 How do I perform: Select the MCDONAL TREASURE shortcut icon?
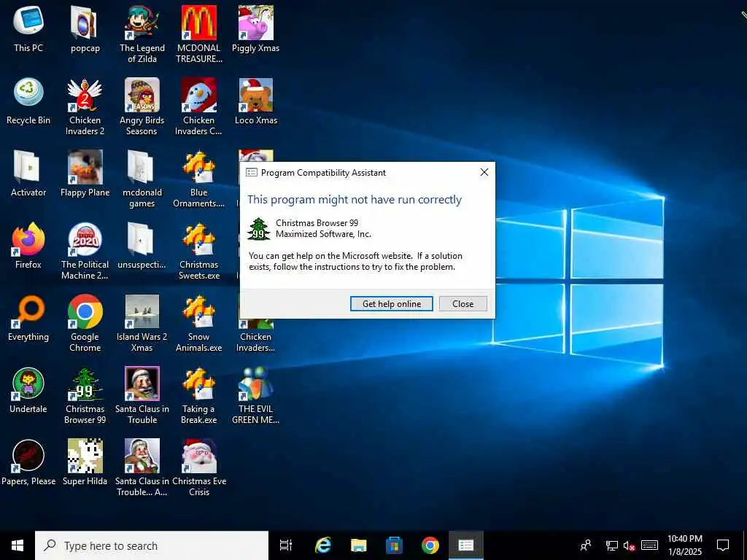pos(198,23)
